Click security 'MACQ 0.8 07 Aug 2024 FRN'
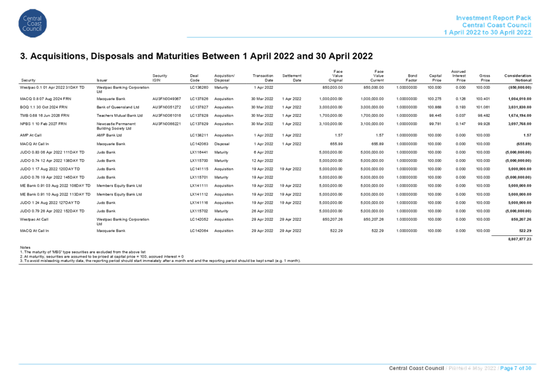555x392 pixels. point(46,99)
